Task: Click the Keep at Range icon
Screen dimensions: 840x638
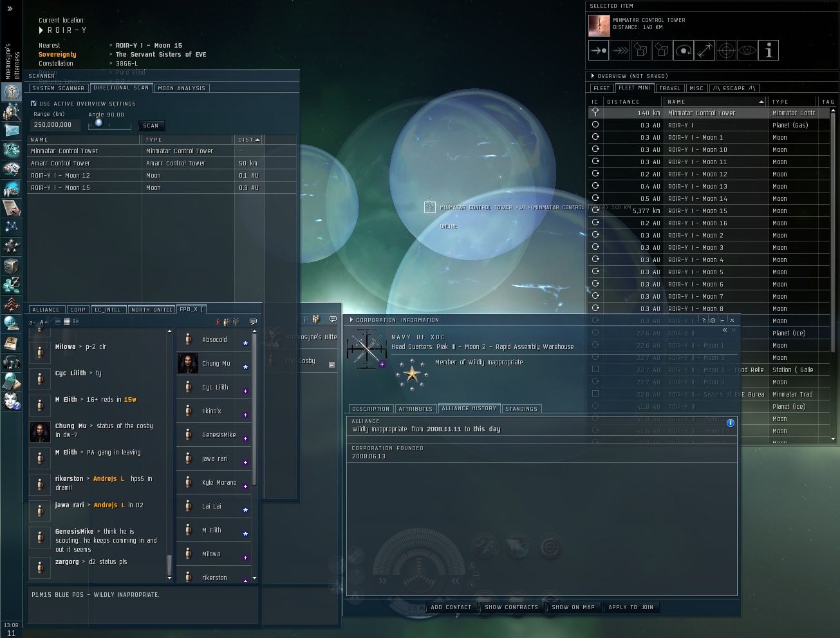Action: pyautogui.click(x=705, y=50)
